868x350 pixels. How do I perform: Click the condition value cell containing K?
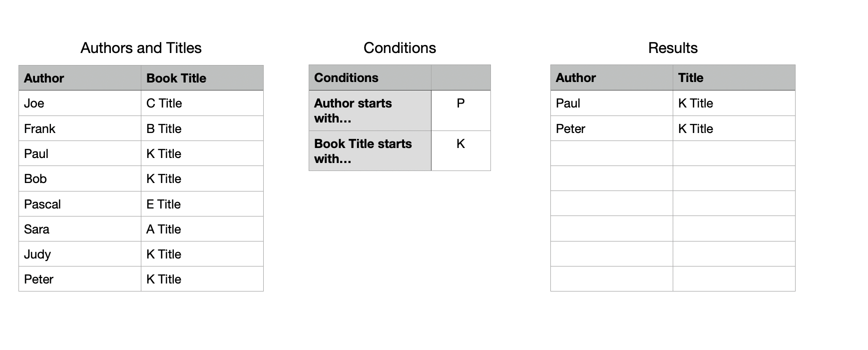tap(461, 151)
